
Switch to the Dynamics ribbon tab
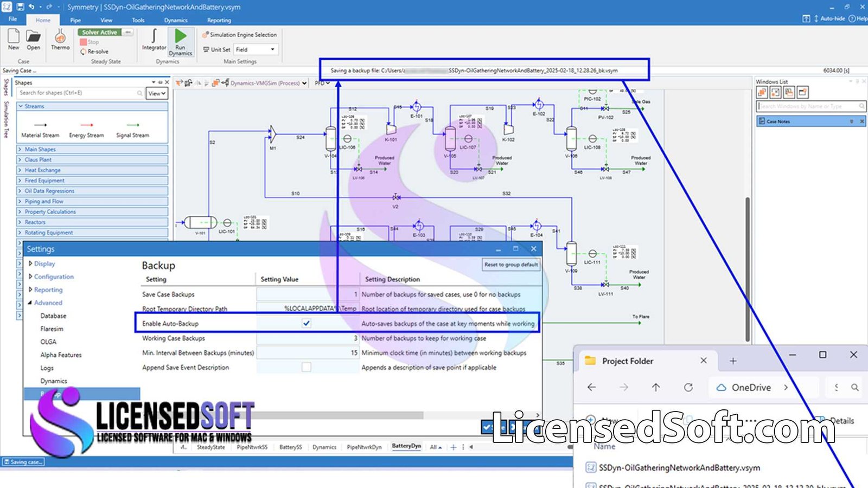point(176,20)
